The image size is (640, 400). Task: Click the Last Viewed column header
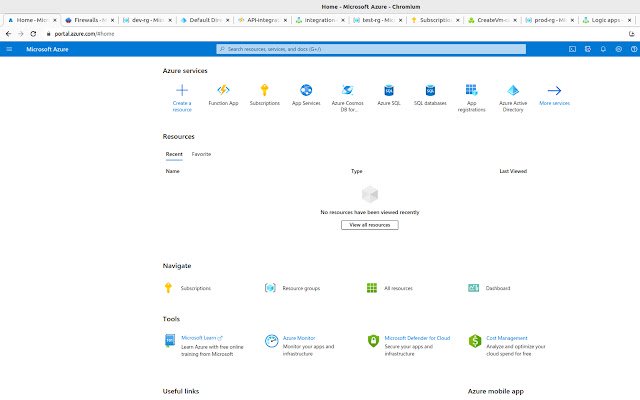coord(513,171)
